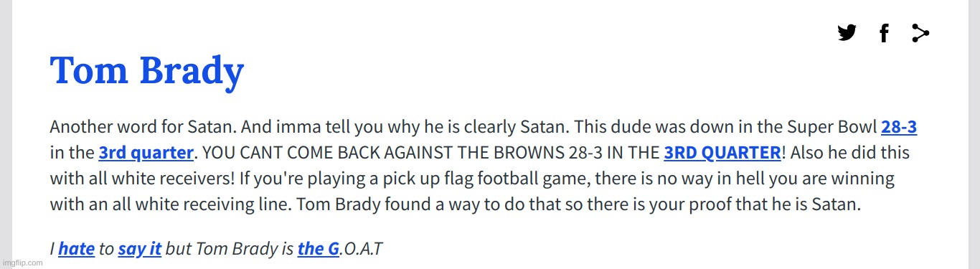The image size is (980, 269).
Task: Open the link labeled the G
Action: [x=318, y=249]
